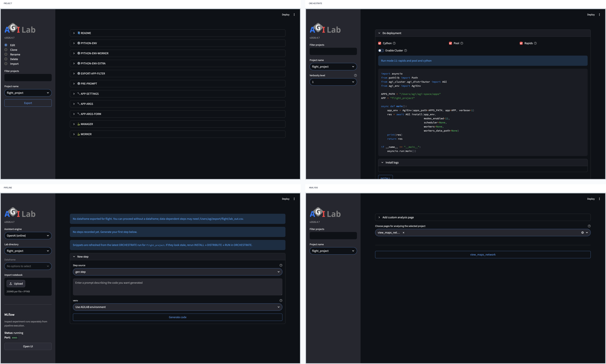Click the Verbosity level help icon
Image resolution: width=606 pixels, height=364 pixels.
coord(356,75)
